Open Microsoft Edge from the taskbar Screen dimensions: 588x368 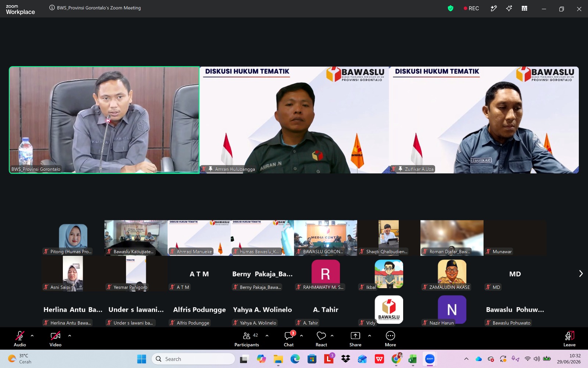click(295, 359)
